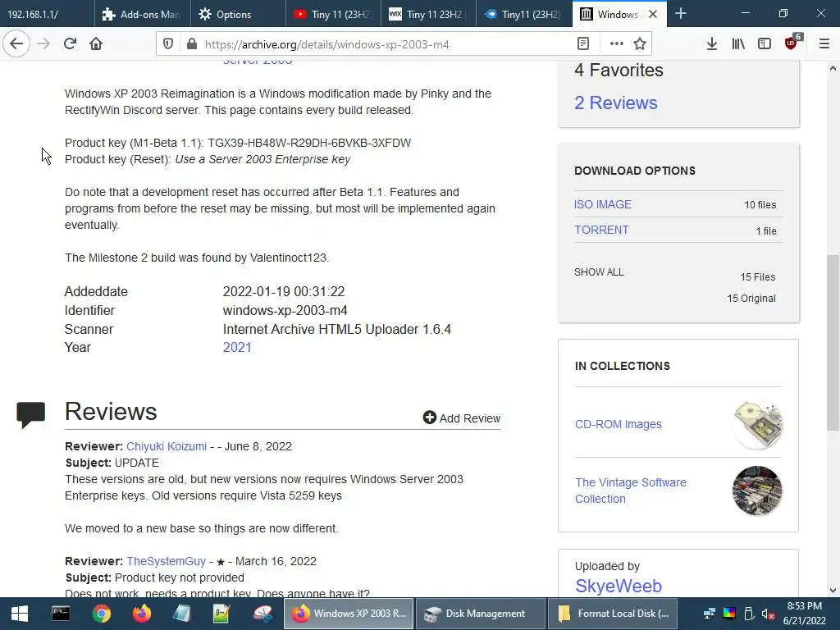Click SHOW ALL files link
This screenshot has height=630, width=840.
click(x=599, y=272)
